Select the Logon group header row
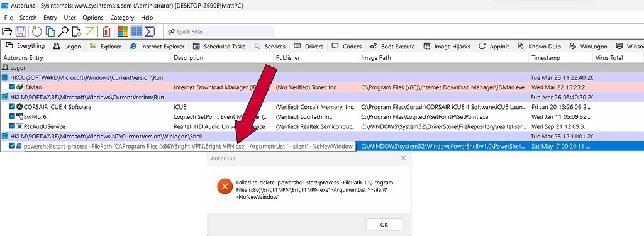Image resolution: width=644 pixels, height=236 pixels. pyautogui.click(x=322, y=67)
